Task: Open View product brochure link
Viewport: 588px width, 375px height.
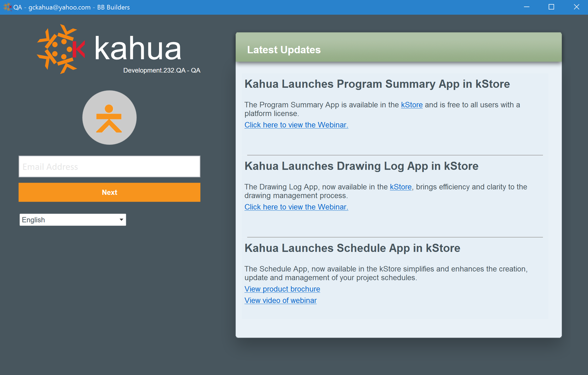Action: tap(282, 289)
